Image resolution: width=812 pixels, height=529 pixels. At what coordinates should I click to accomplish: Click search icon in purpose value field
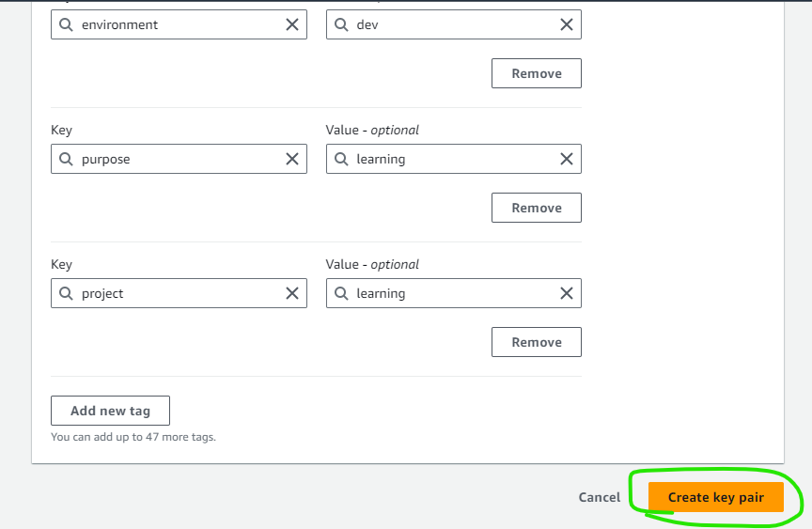click(x=341, y=159)
